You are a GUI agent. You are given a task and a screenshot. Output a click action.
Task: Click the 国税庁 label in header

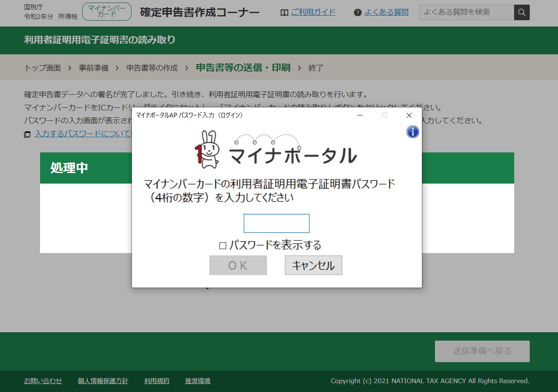(33, 7)
